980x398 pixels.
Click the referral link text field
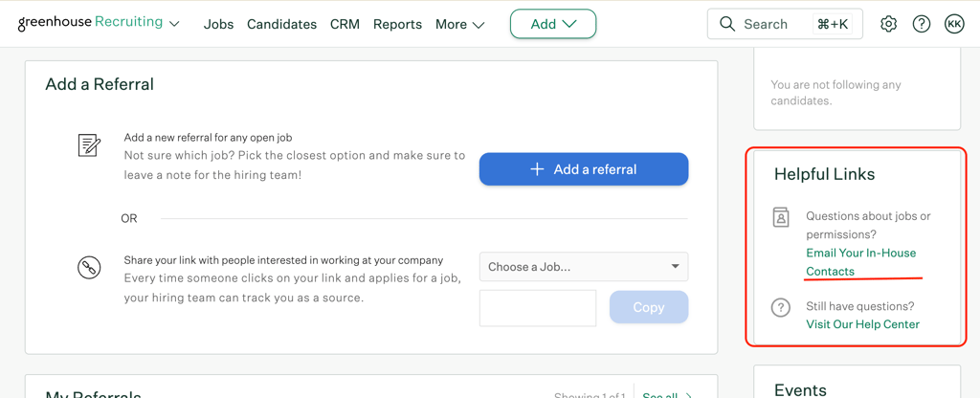pyautogui.click(x=538, y=308)
